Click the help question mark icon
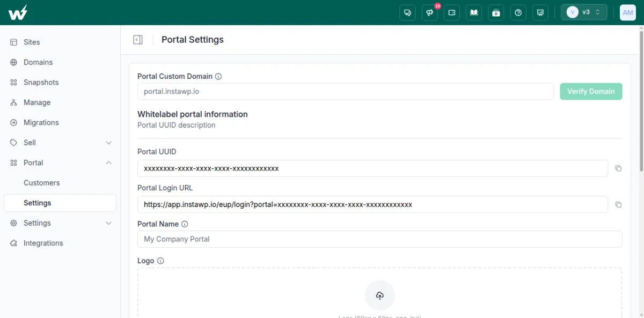Image resolution: width=644 pixels, height=318 pixels. [x=518, y=12]
